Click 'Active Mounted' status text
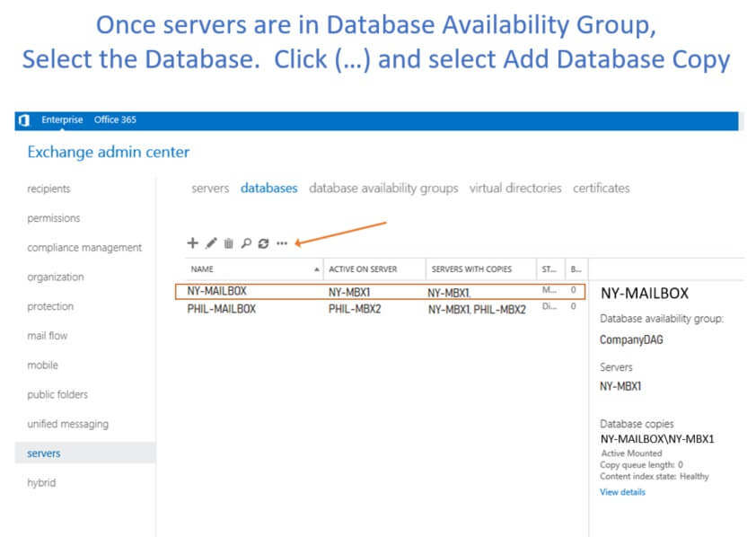The width and height of the screenshot is (756, 537). [631, 453]
